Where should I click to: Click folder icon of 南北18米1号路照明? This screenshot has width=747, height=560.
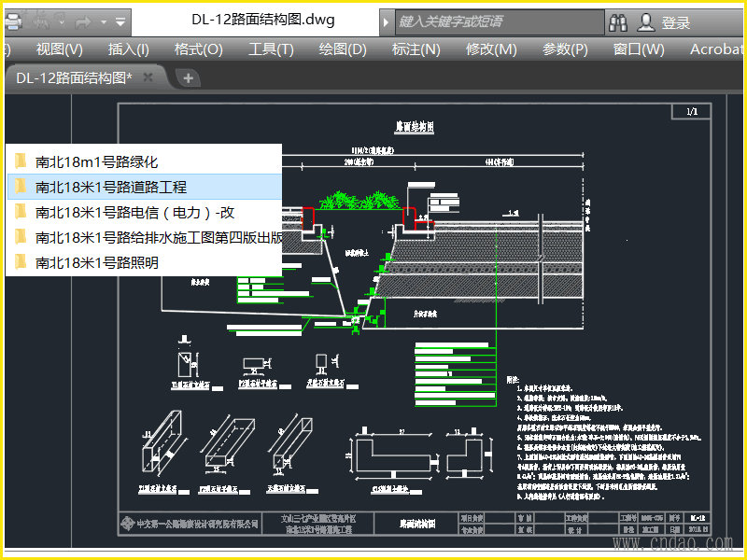[x=21, y=262]
